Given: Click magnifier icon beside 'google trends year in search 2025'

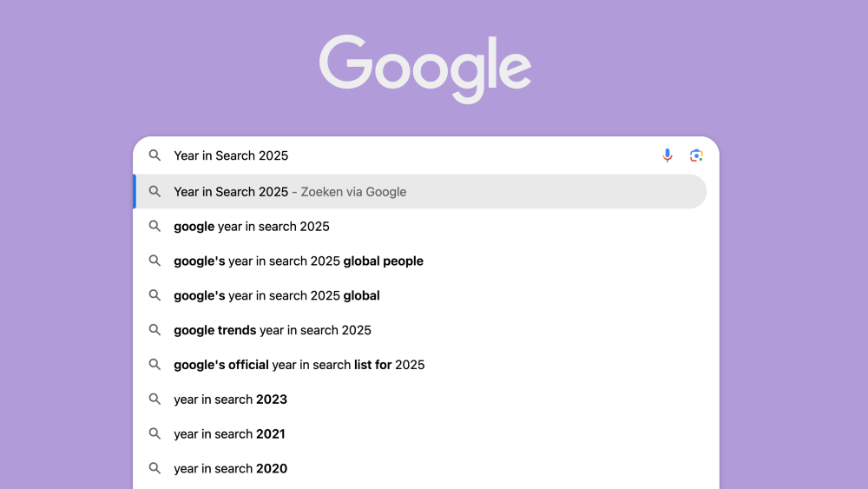Looking at the screenshot, I should click(x=155, y=330).
